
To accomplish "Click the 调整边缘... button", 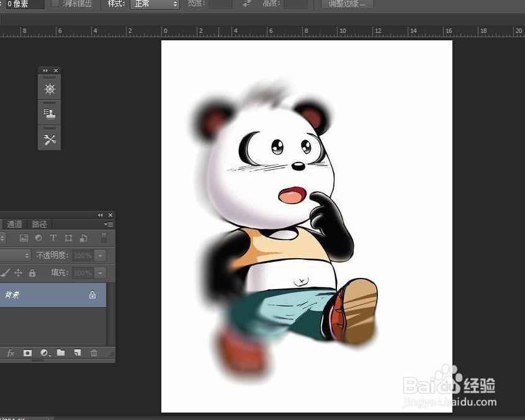I will (x=348, y=4).
